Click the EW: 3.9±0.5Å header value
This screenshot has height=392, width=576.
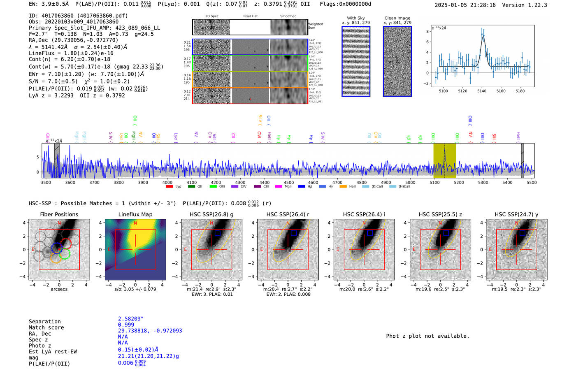pos(49,4)
